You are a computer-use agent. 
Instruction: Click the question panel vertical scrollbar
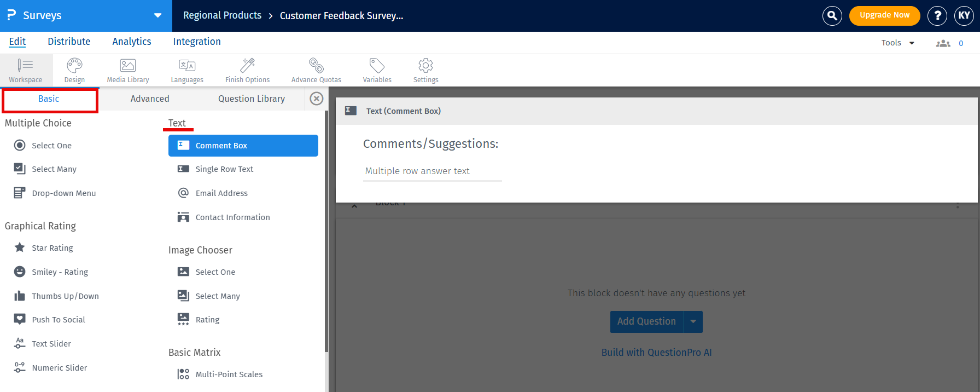click(326, 230)
